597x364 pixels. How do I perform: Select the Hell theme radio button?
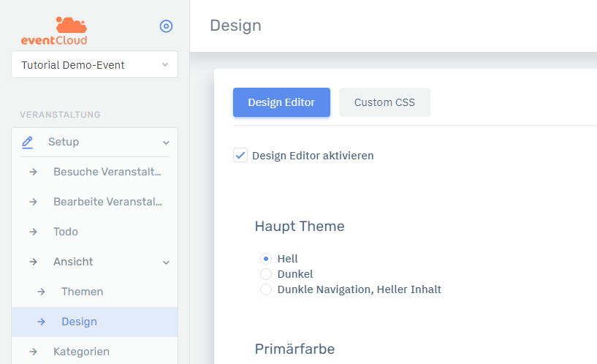click(x=266, y=259)
